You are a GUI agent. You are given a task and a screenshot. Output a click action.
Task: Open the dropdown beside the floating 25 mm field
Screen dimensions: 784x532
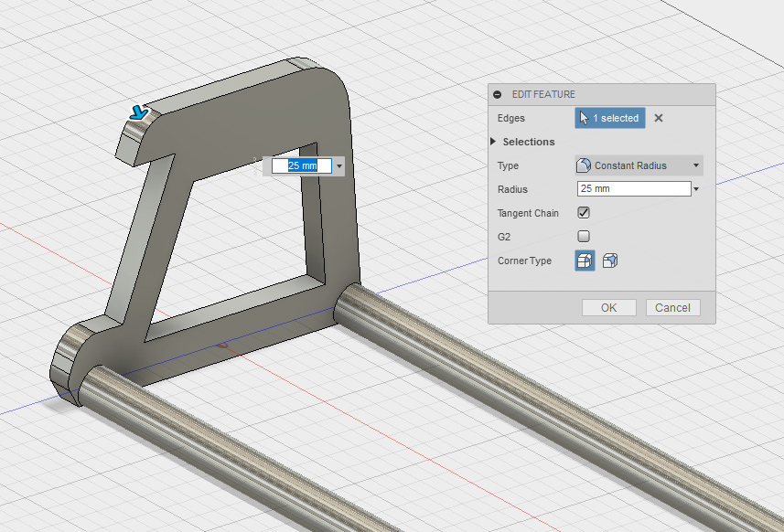tap(339, 166)
